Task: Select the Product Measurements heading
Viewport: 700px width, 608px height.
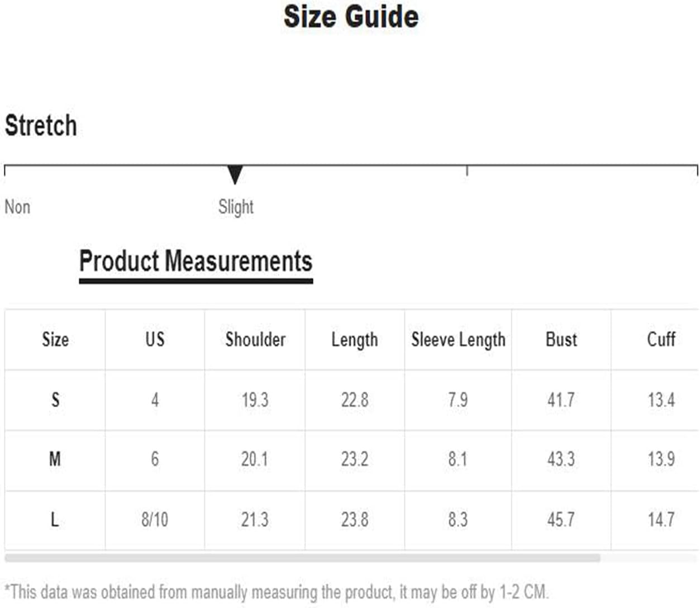Action: pyautogui.click(x=196, y=261)
